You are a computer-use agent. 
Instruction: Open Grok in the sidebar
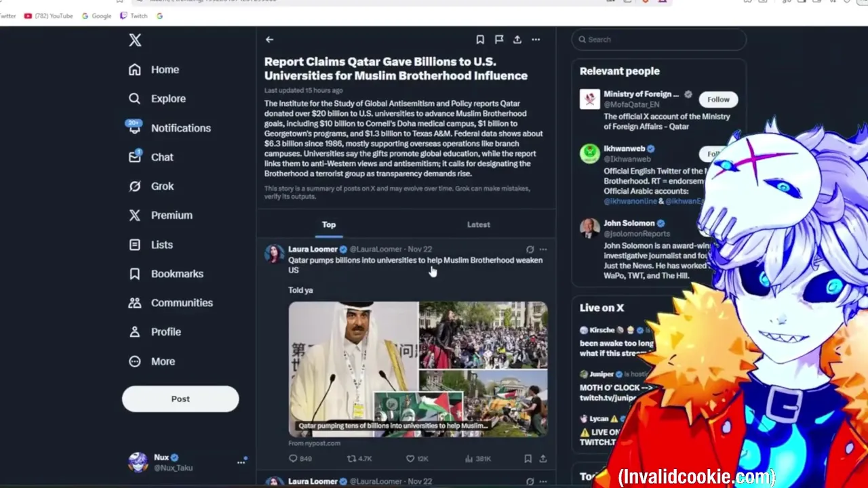coord(151,186)
